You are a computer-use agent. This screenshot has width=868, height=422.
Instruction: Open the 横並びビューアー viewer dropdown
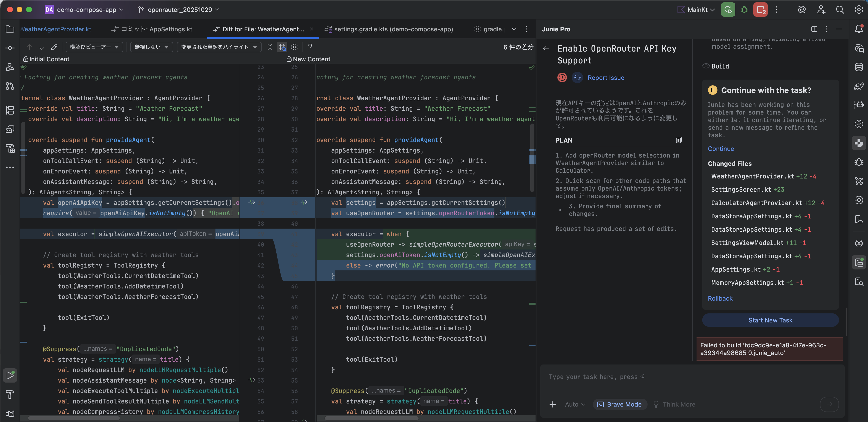click(x=94, y=47)
